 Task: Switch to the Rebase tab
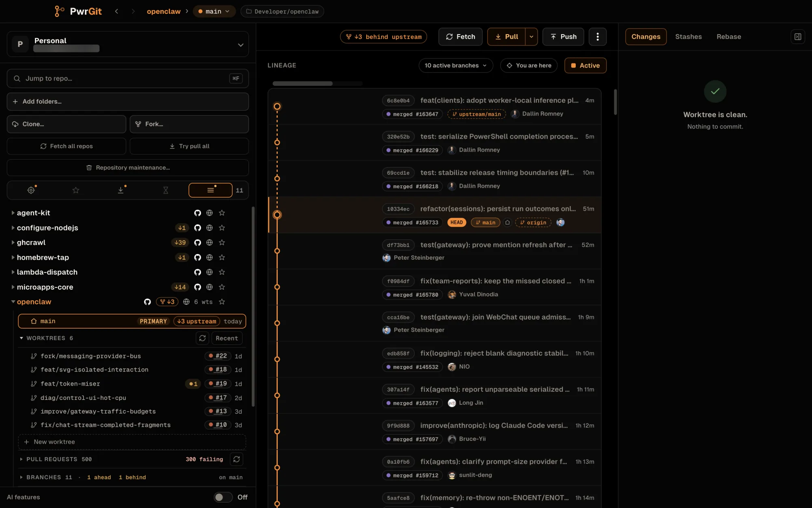point(728,37)
